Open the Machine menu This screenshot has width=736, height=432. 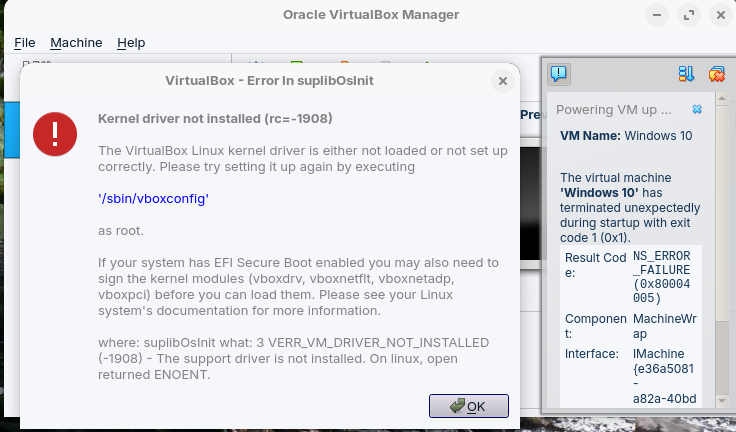click(x=76, y=43)
